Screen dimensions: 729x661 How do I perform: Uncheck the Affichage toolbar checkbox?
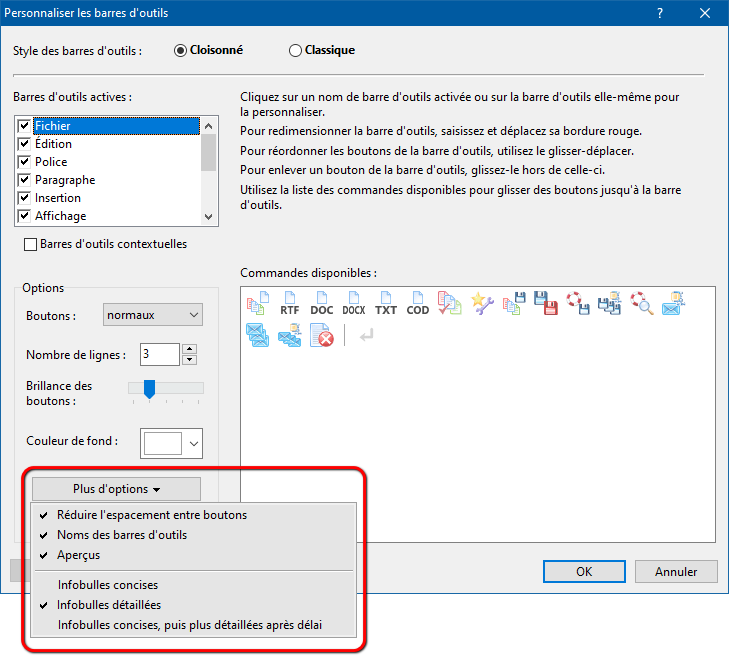24,216
